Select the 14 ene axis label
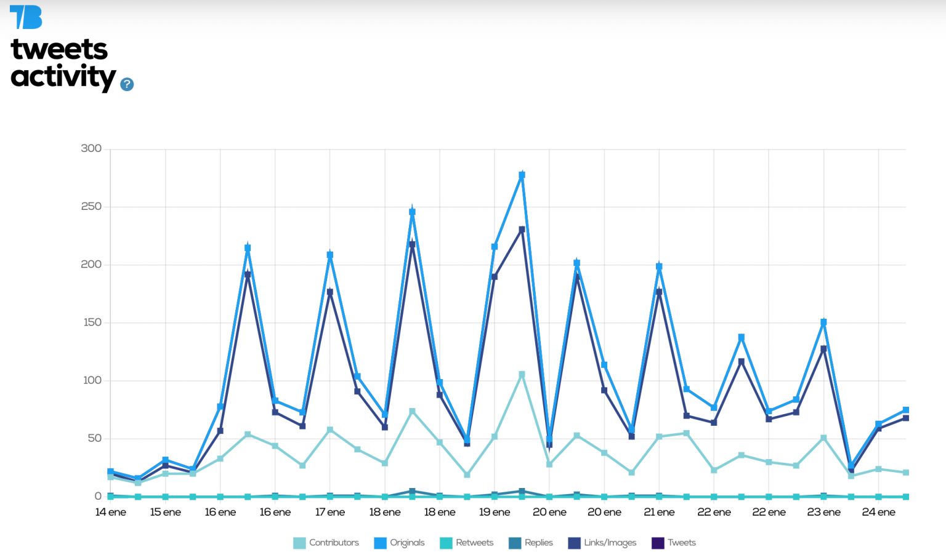Image resolution: width=946 pixels, height=560 pixels. 111,512
